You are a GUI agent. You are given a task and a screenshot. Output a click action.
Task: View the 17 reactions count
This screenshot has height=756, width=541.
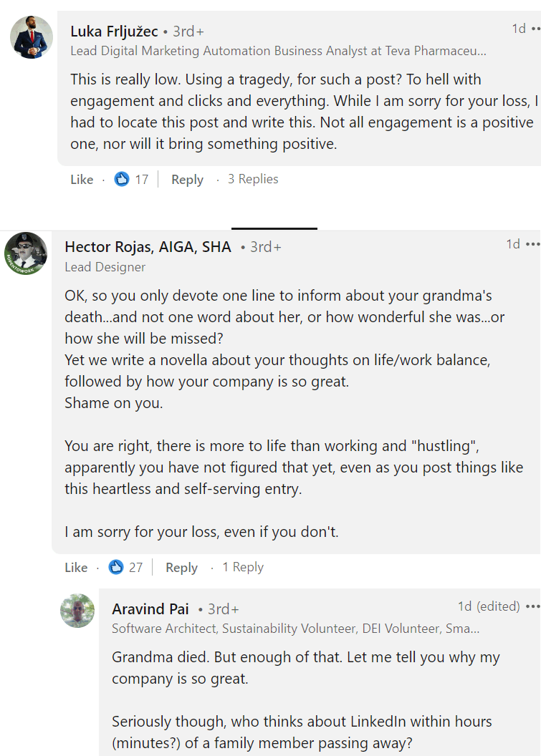pos(142,180)
